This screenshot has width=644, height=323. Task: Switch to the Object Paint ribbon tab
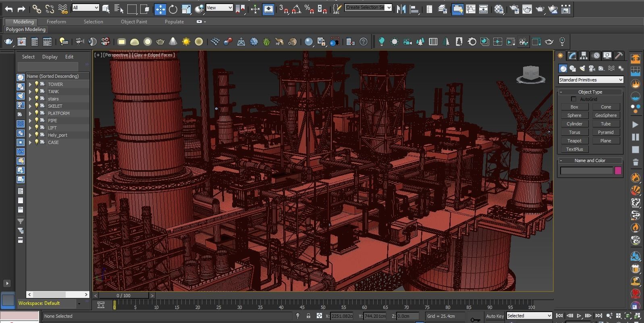(134, 22)
